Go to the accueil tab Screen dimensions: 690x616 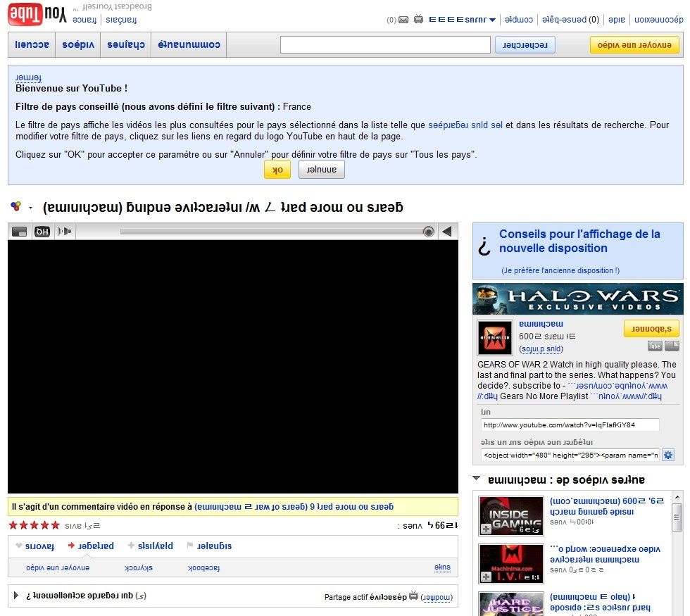[x=32, y=44]
